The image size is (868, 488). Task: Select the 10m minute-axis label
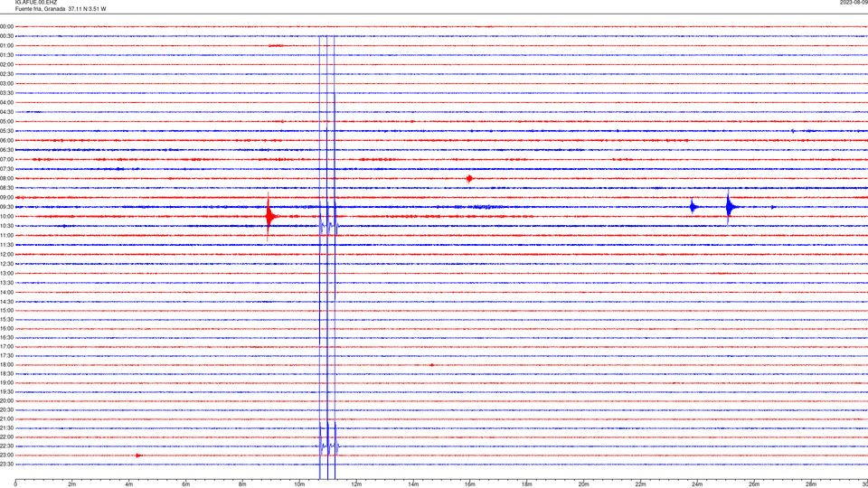click(x=299, y=484)
